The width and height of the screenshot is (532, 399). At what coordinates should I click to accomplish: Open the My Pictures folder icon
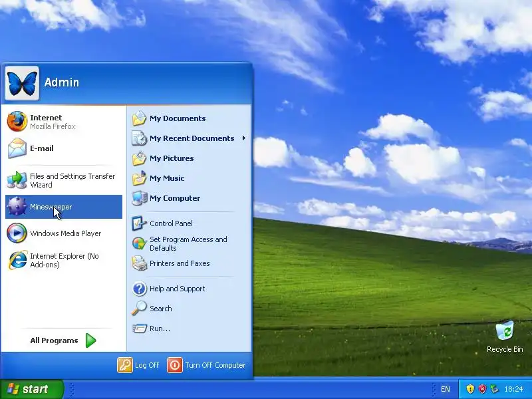tap(139, 158)
